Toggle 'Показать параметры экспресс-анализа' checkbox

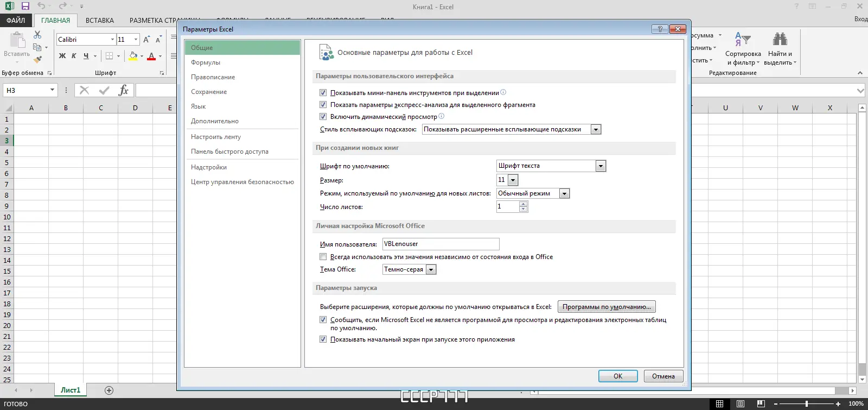point(323,105)
